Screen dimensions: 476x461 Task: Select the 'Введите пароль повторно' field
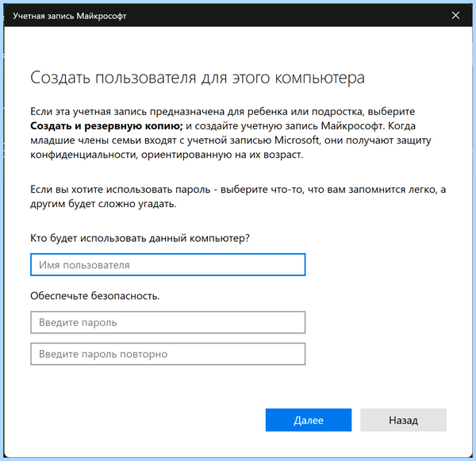[168, 354]
